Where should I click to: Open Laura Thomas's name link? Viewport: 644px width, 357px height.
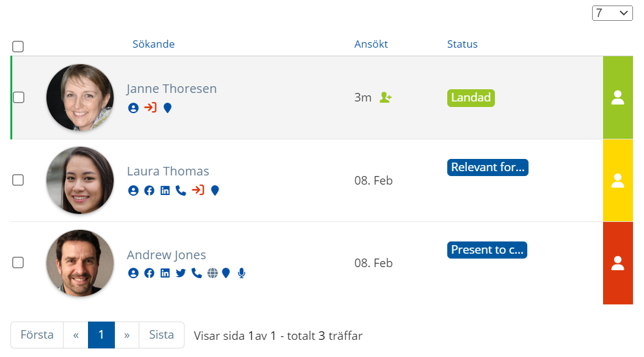[168, 171]
